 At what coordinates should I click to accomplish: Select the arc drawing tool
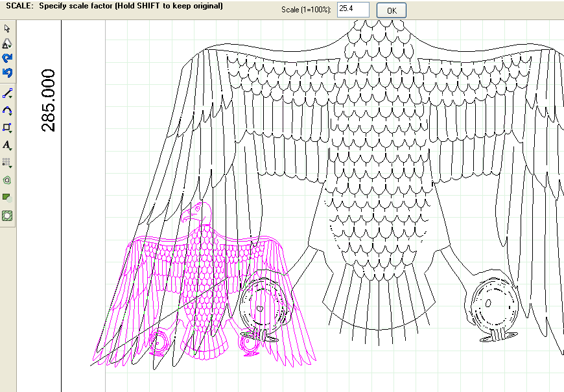pyautogui.click(x=7, y=111)
